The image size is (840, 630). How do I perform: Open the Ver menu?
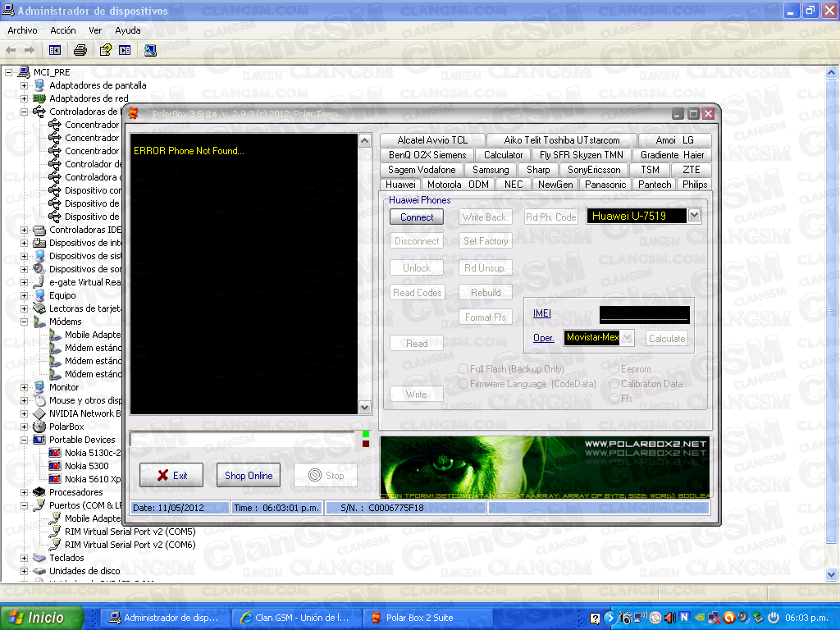[x=95, y=30]
